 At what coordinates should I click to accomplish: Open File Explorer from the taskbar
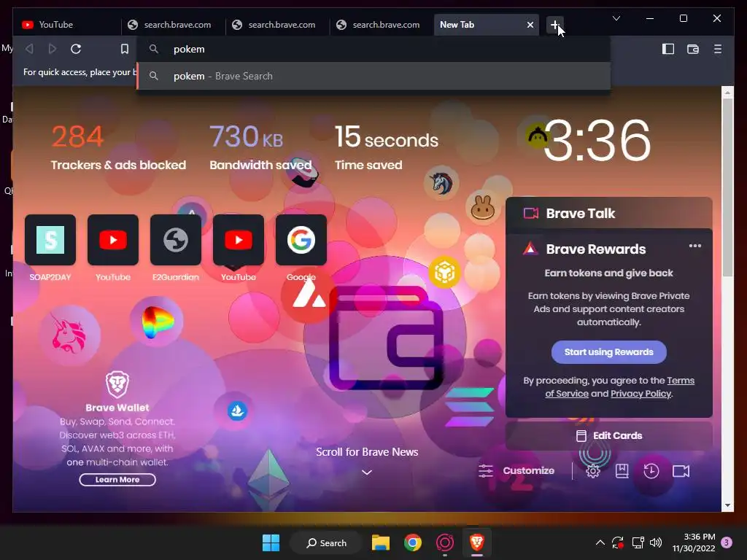coord(381,542)
